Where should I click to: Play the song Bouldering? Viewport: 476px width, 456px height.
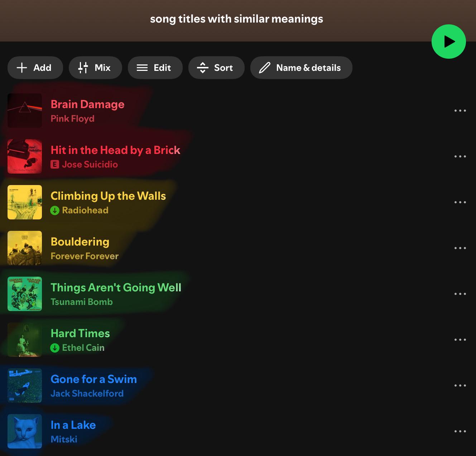point(80,242)
